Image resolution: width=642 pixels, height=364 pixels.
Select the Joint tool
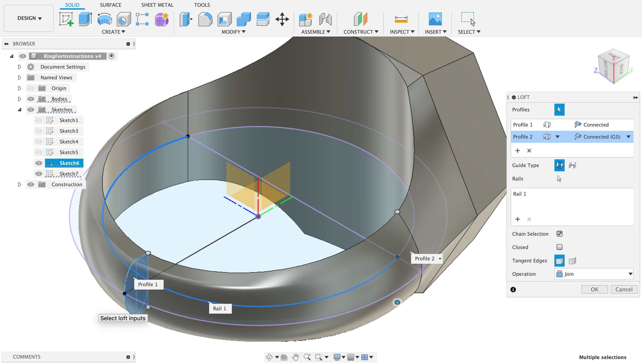(325, 19)
